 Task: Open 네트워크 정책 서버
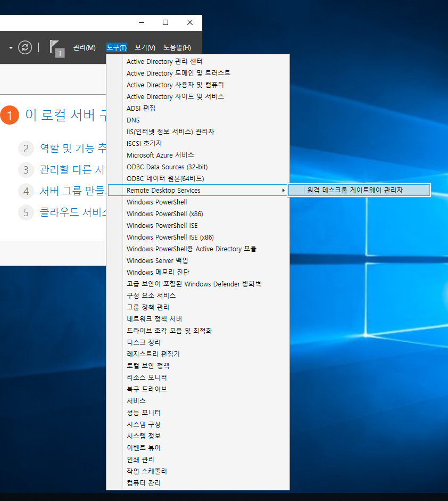198,319
